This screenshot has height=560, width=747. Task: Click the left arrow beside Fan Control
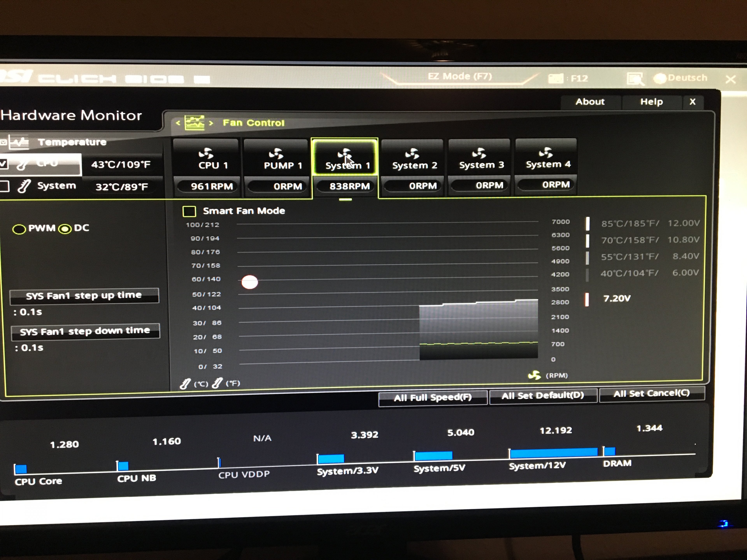point(178,123)
